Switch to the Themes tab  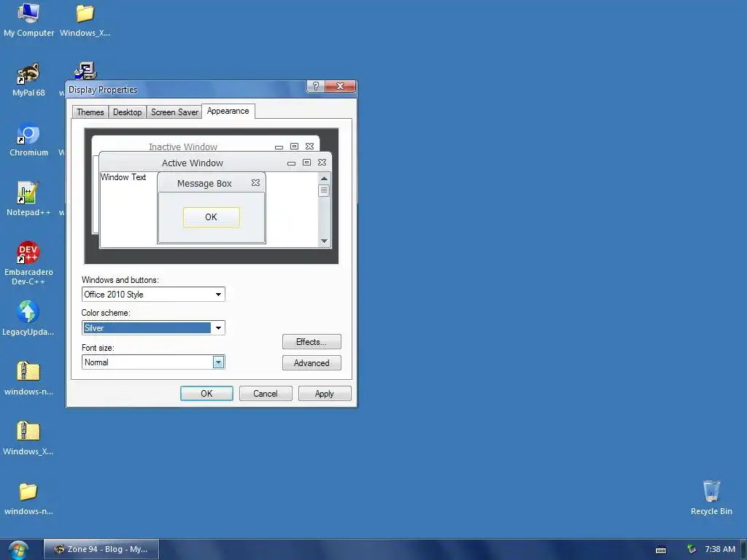point(90,112)
